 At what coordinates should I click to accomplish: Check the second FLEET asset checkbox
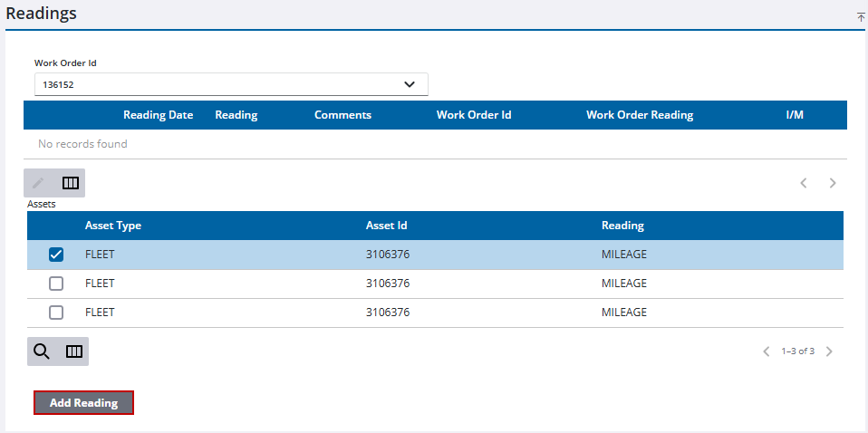coord(56,284)
